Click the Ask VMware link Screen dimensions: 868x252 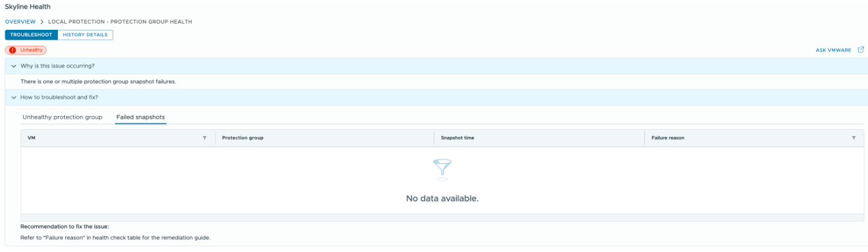click(x=833, y=50)
